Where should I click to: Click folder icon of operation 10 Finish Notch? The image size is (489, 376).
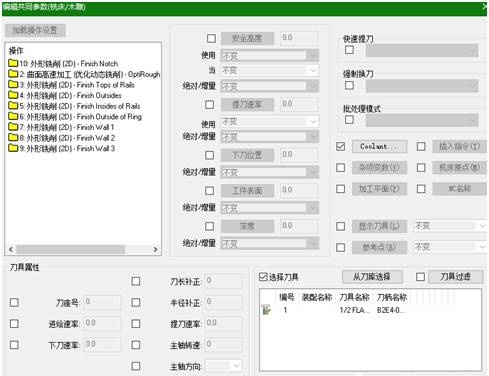coord(13,63)
